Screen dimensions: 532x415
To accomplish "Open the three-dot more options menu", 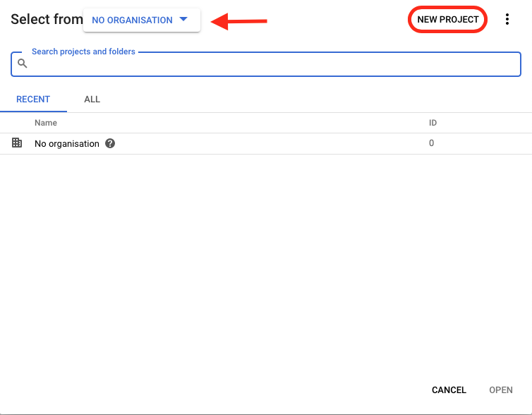I will pos(507,19).
